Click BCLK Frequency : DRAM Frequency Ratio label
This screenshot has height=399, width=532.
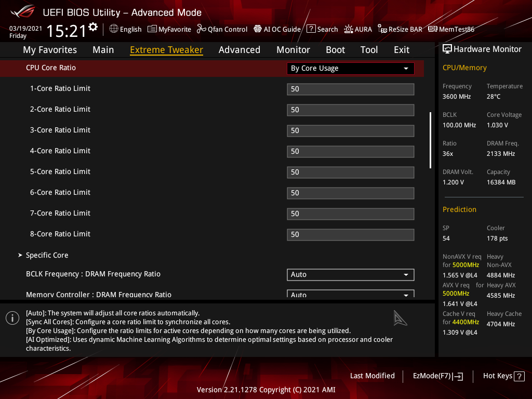pyautogui.click(x=94, y=274)
